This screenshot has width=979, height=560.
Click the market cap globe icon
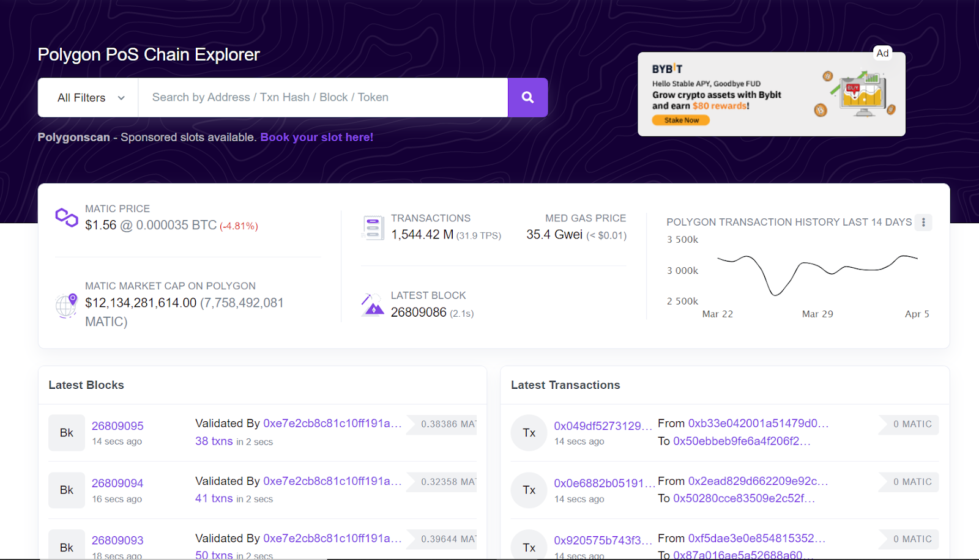click(66, 305)
